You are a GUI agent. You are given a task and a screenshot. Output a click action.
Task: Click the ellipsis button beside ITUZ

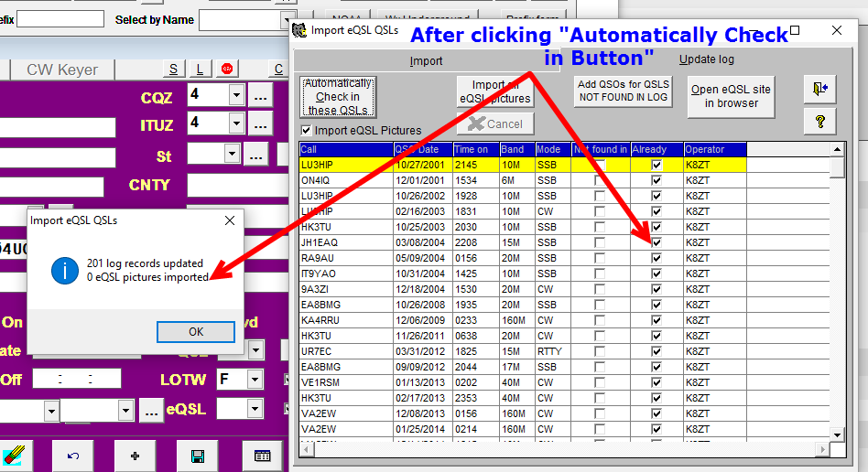260,123
